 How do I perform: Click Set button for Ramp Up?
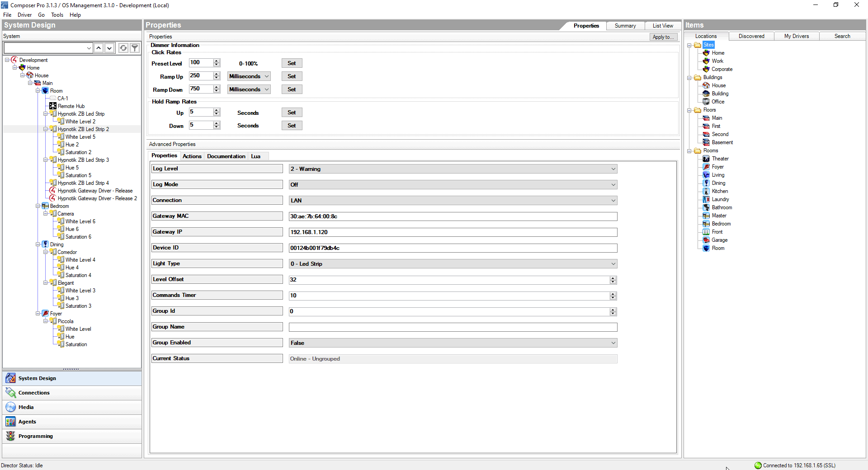292,76
